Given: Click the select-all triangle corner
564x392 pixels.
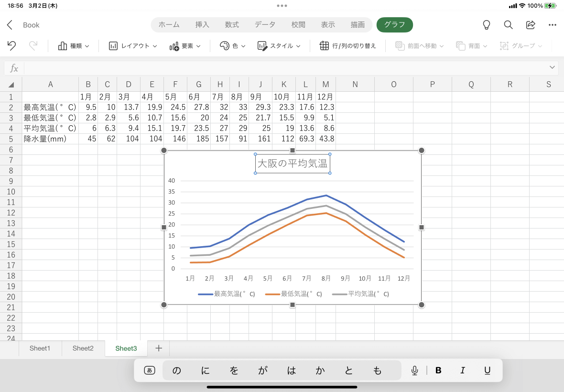Looking at the screenshot, I should 11,85.
